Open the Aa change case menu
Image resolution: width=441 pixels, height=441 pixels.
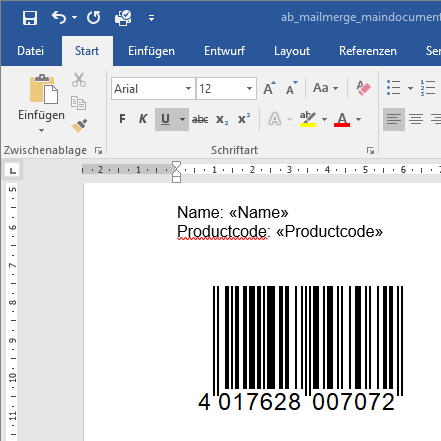(325, 88)
